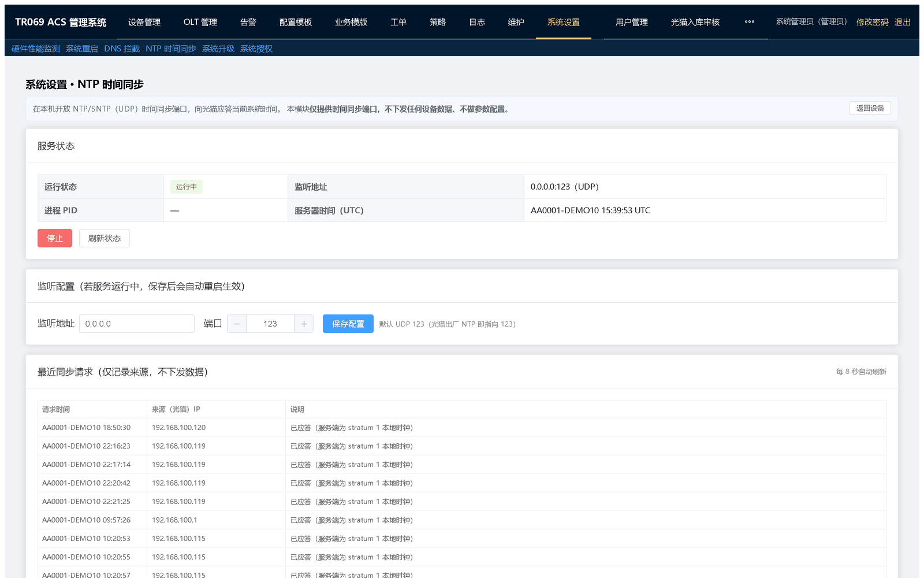The height and width of the screenshot is (578, 924).
Task: Select the 22:17:14 request time row
Action: tap(462, 465)
